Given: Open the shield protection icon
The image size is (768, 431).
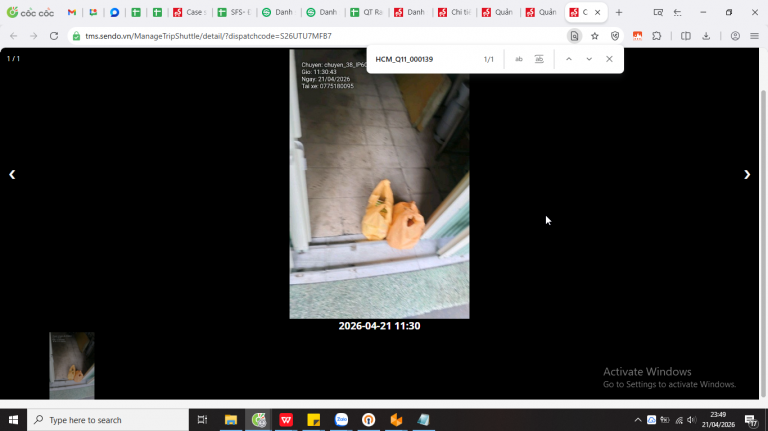Looking at the screenshot, I should pos(615,36).
